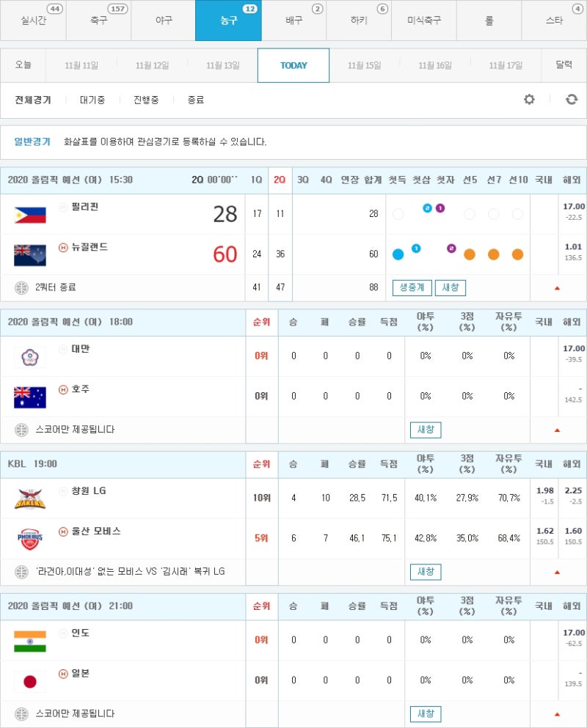Click 새창 button in 인도 vs 일본 match
The image size is (587, 728).
(426, 714)
